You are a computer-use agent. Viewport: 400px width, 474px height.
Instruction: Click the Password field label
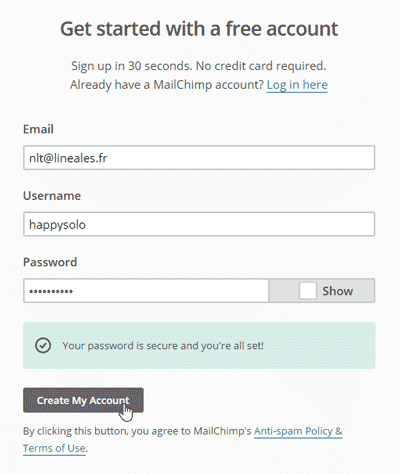(50, 262)
